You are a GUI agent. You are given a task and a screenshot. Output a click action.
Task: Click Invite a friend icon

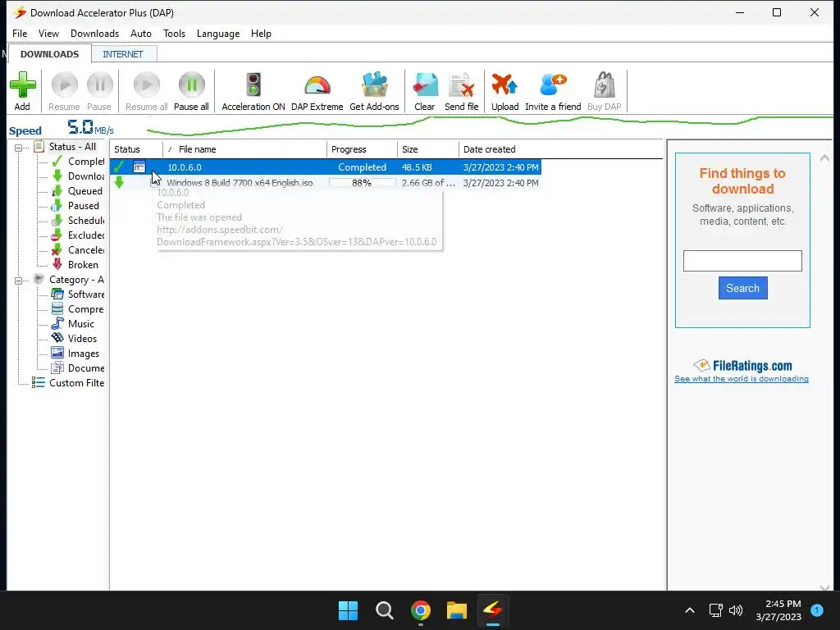(x=553, y=85)
